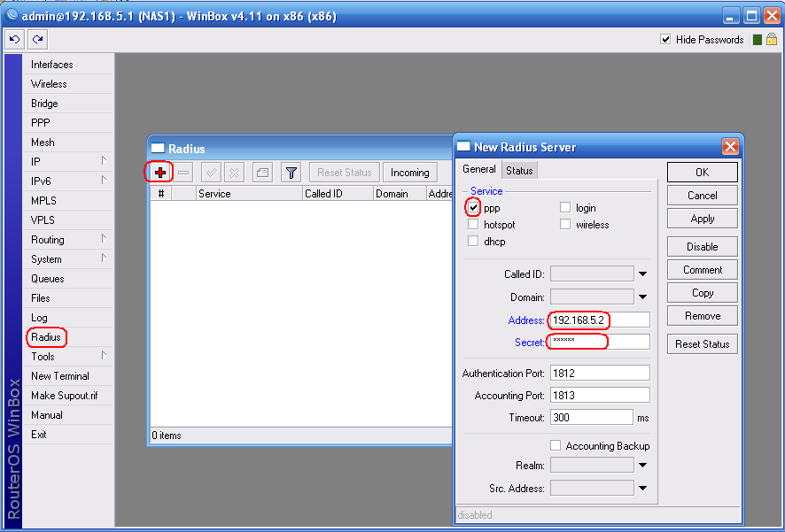The image size is (785, 532).
Task: Click the Accounting Port field
Action: pos(600,395)
